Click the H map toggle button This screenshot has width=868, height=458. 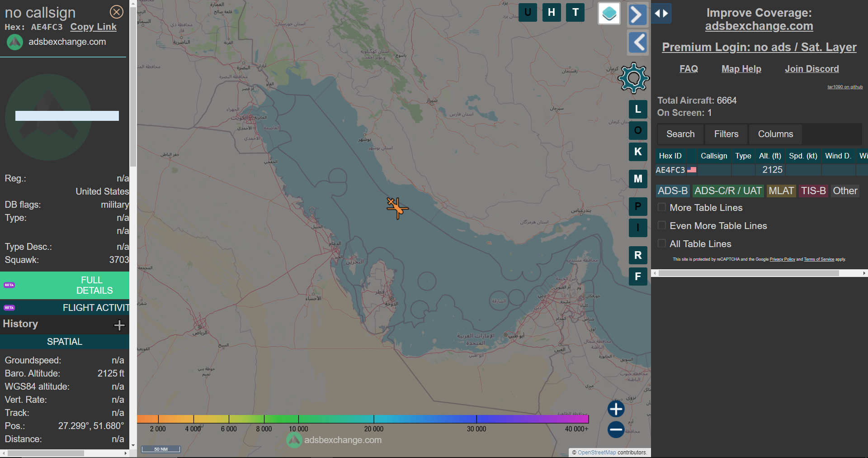point(552,13)
